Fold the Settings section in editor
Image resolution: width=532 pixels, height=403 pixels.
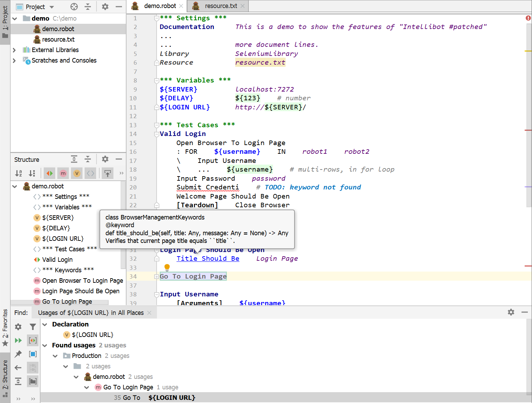point(157,18)
